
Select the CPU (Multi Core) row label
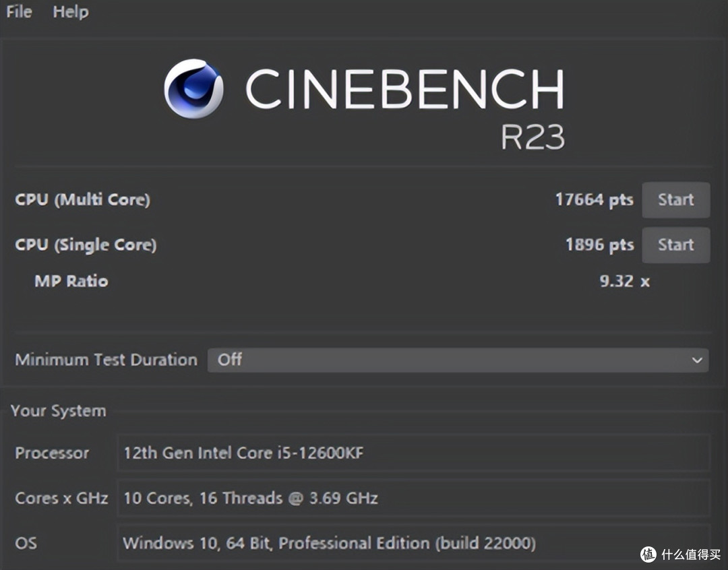pos(83,199)
